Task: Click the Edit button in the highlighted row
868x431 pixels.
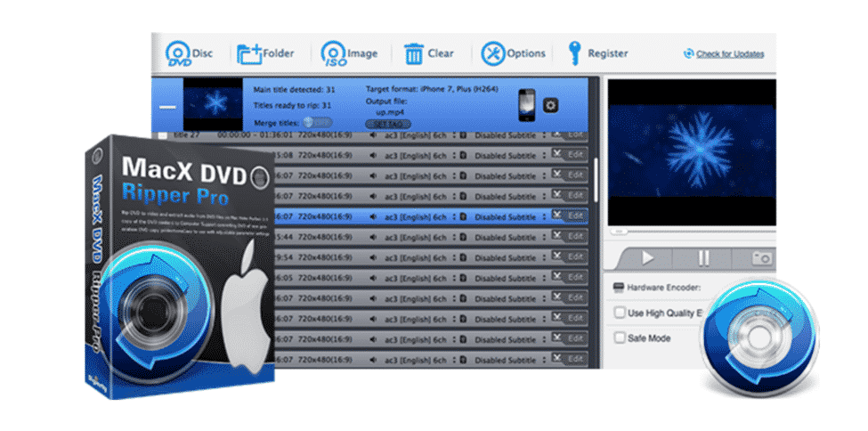Action: click(x=570, y=215)
